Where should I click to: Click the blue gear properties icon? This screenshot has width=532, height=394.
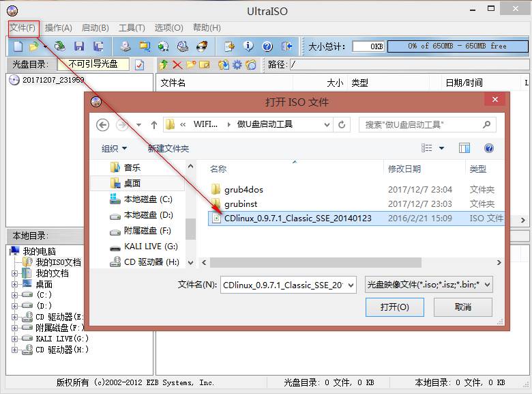pos(237,65)
